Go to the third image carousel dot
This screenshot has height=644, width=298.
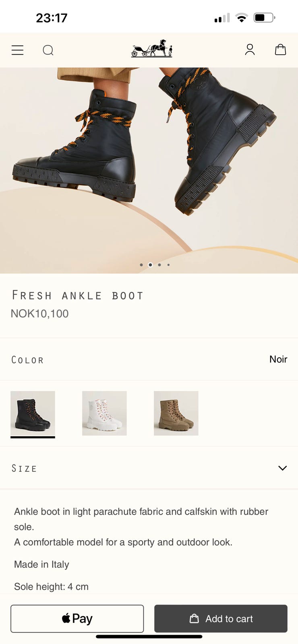pos(159,265)
